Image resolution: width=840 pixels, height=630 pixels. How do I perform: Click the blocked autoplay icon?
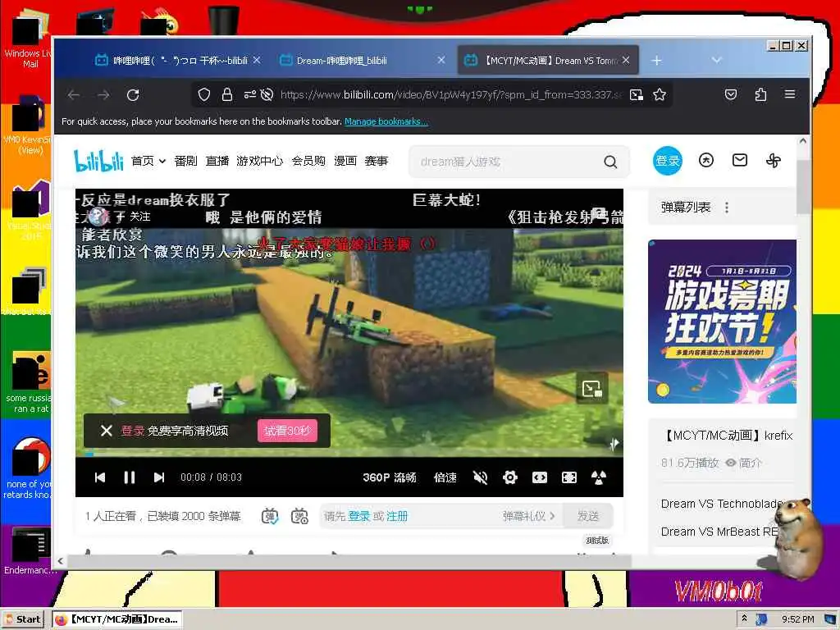[267, 95]
